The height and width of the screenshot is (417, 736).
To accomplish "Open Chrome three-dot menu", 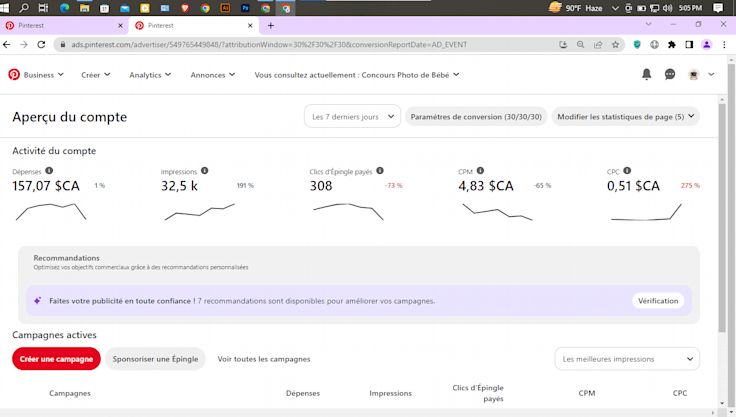I will pyautogui.click(x=724, y=45).
